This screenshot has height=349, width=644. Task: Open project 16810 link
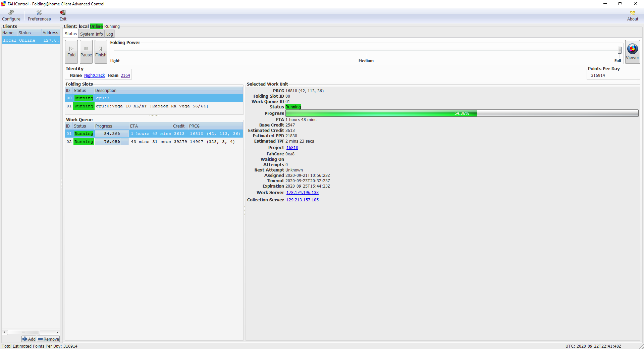coord(292,148)
